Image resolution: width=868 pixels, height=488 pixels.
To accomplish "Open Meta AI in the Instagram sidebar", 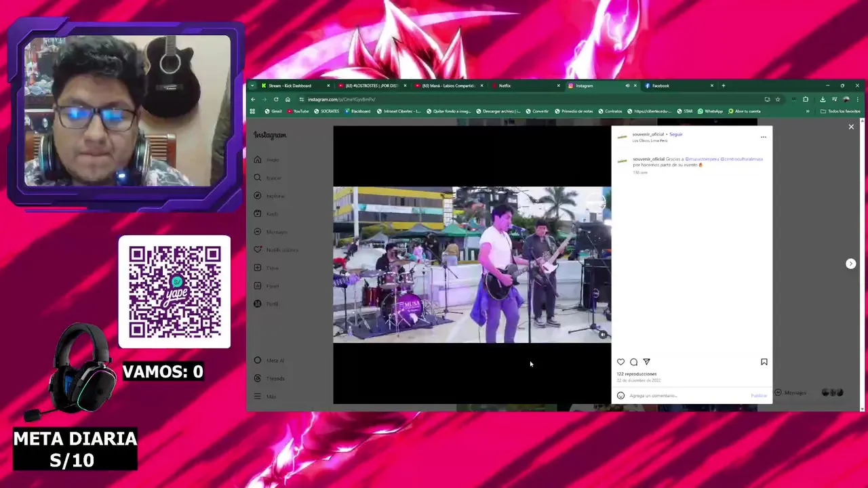I will (x=269, y=361).
